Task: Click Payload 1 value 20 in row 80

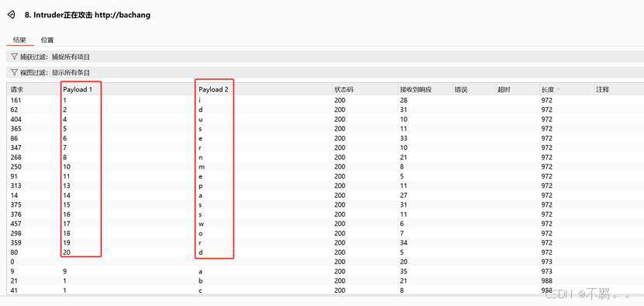Action: click(67, 252)
